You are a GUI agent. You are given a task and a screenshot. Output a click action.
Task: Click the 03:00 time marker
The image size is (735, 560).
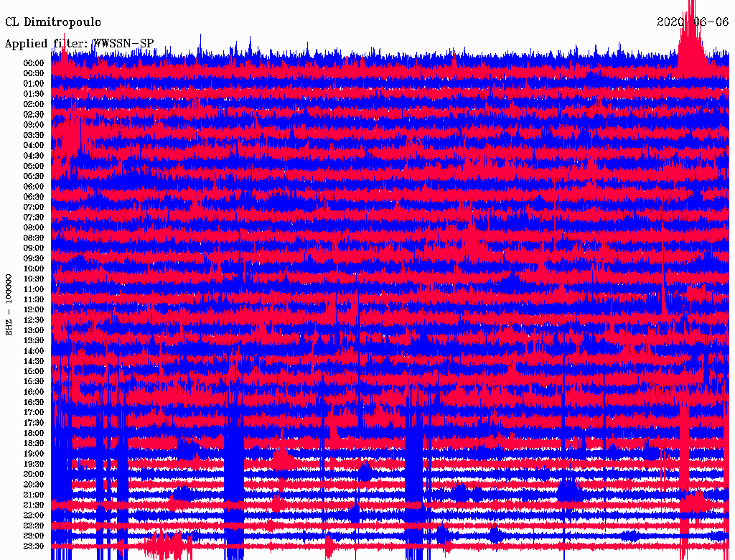34,125
